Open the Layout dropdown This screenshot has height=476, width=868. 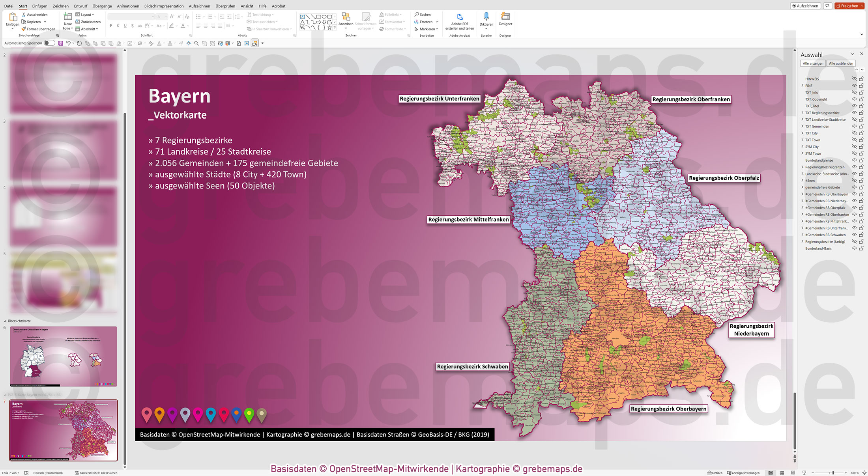[87, 14]
